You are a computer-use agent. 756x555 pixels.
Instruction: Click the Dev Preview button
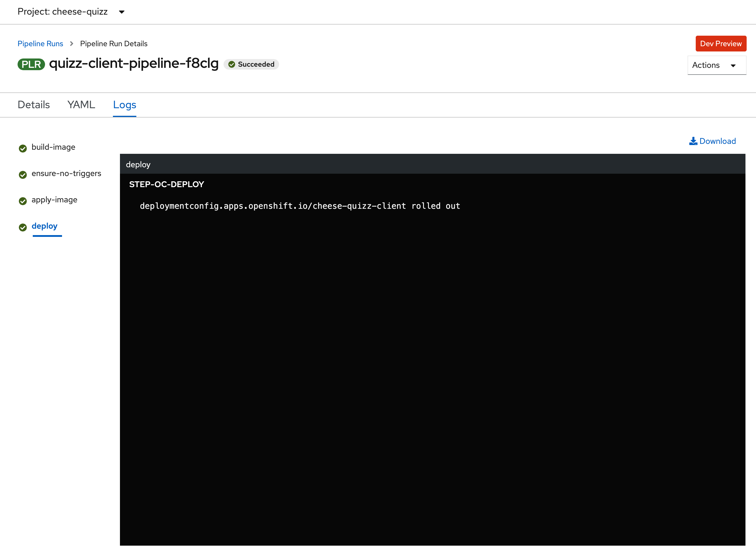click(x=720, y=43)
